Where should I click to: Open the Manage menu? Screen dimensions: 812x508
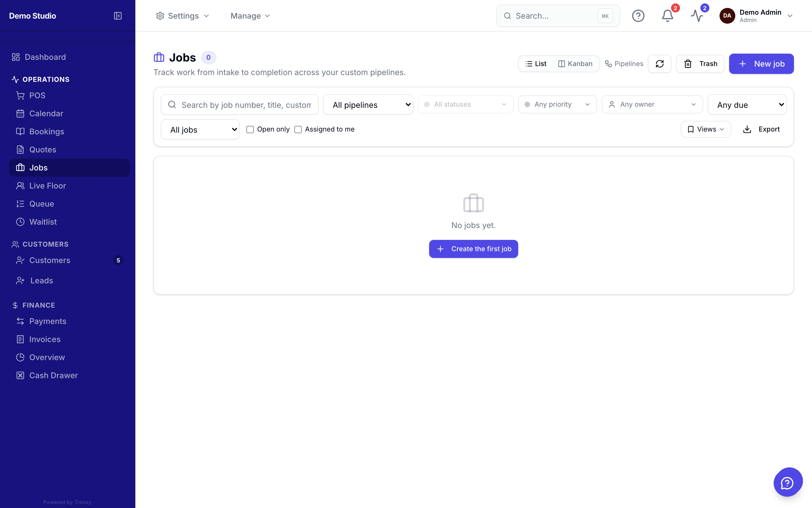tap(250, 16)
